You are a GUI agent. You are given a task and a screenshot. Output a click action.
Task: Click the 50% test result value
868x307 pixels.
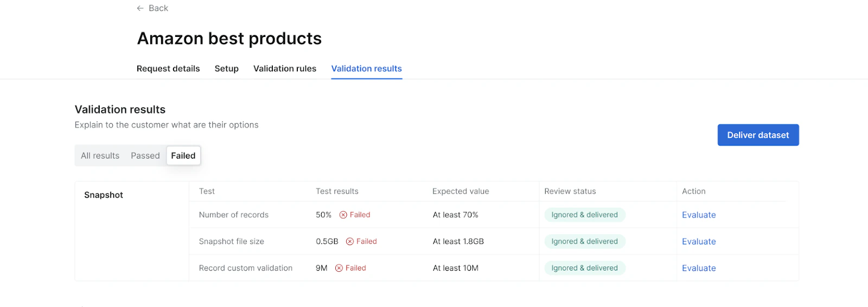324,215
